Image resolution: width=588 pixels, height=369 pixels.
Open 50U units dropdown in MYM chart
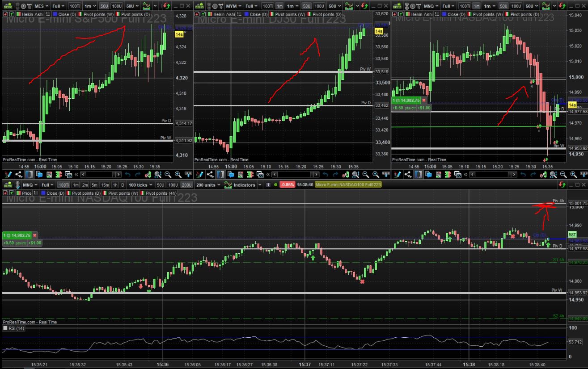point(335,6)
